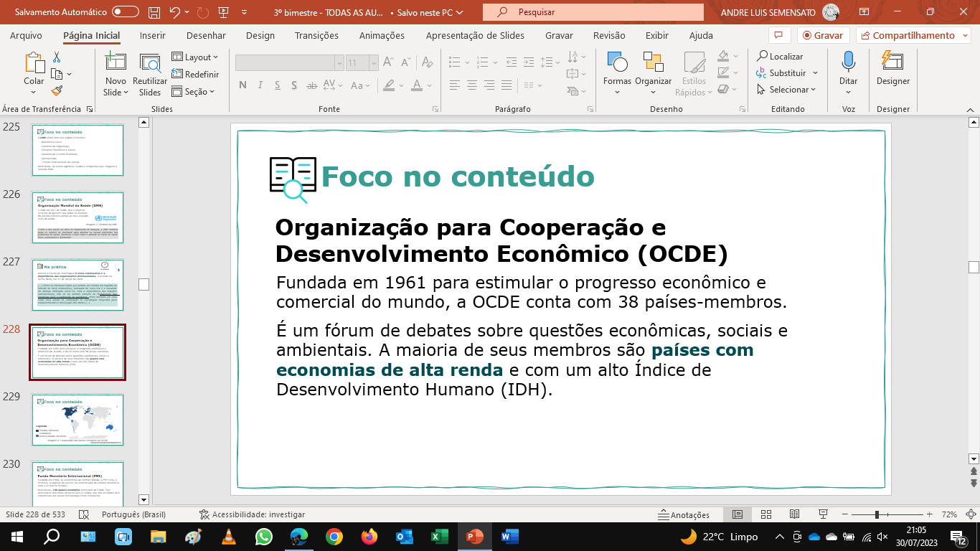Click the Formas shapes icon
The height and width of the screenshot is (551, 980).
[617, 63]
